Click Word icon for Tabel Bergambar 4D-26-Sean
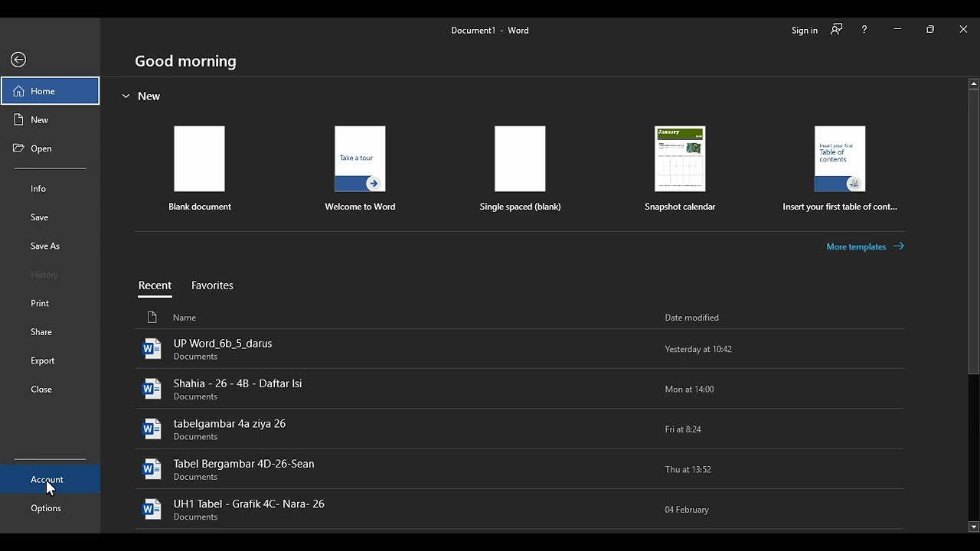The height and width of the screenshot is (551, 980). 152,469
